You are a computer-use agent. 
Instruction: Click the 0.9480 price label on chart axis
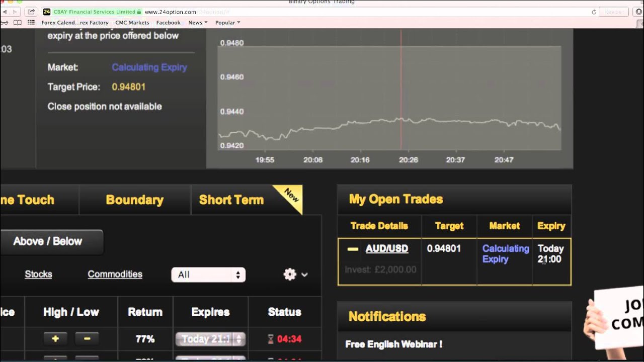[232, 43]
